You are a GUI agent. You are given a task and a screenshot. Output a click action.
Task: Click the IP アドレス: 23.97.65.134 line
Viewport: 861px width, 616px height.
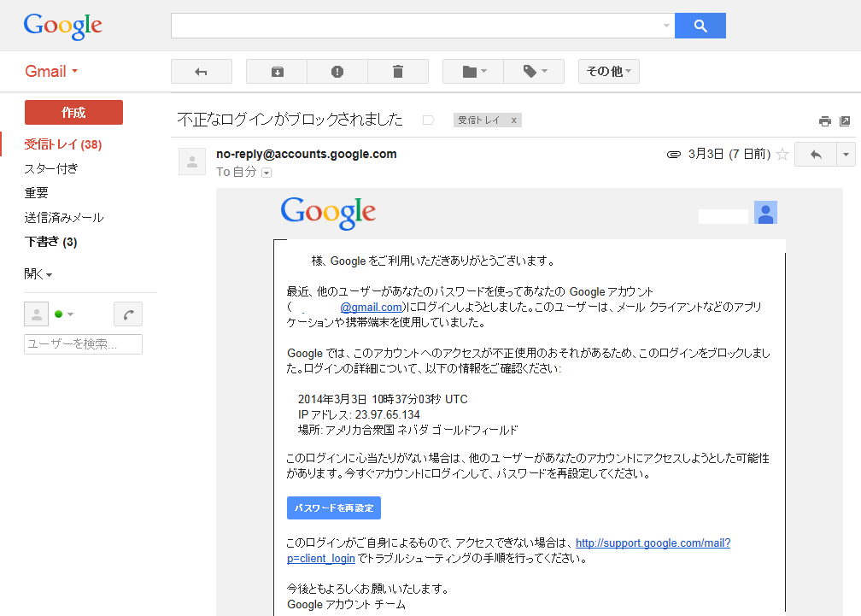click(x=359, y=414)
